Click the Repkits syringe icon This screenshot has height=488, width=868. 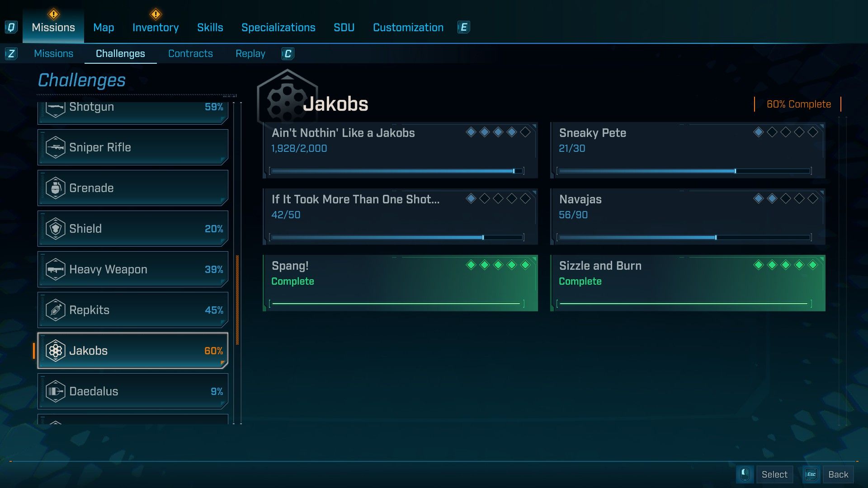coord(56,310)
